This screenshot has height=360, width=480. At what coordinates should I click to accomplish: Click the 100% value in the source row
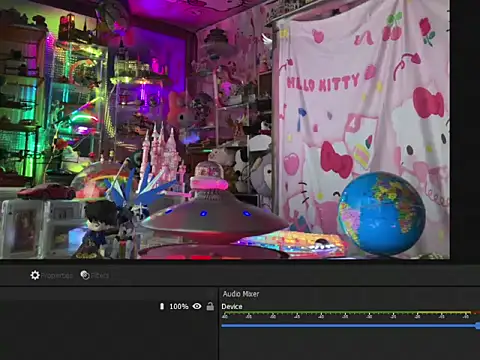pyautogui.click(x=179, y=306)
